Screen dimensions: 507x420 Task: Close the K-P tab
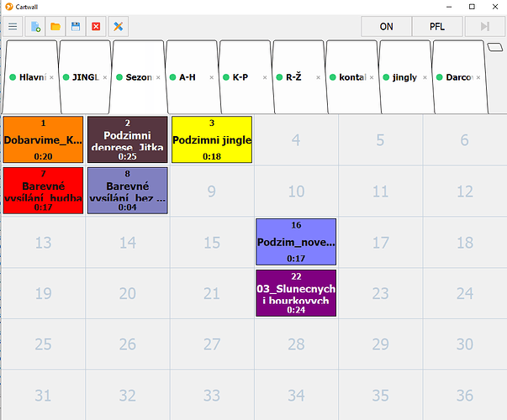(265, 77)
